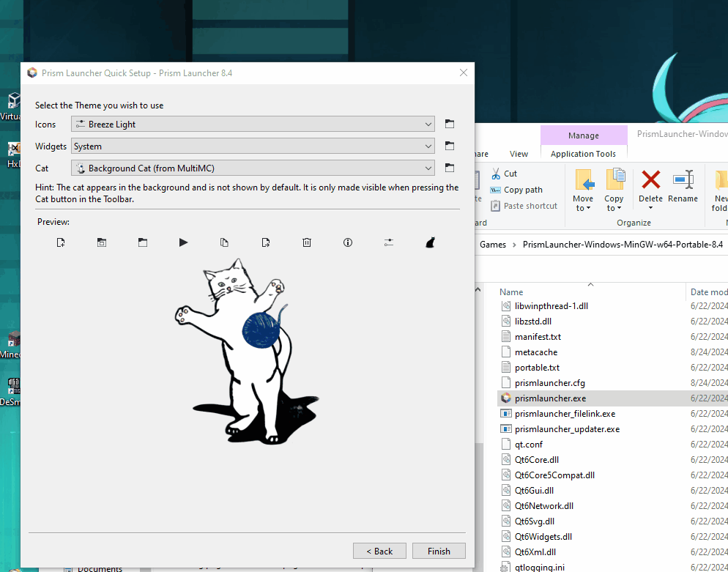Sort files by the Name column header
This screenshot has height=572, width=728.
click(511, 292)
